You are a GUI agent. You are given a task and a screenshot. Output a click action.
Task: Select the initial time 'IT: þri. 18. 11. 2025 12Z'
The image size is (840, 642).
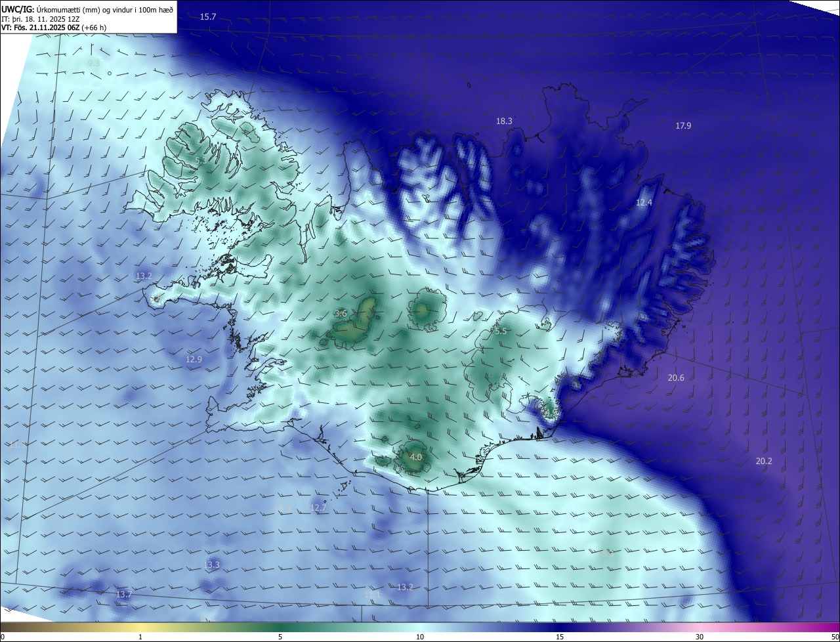click(x=40, y=18)
